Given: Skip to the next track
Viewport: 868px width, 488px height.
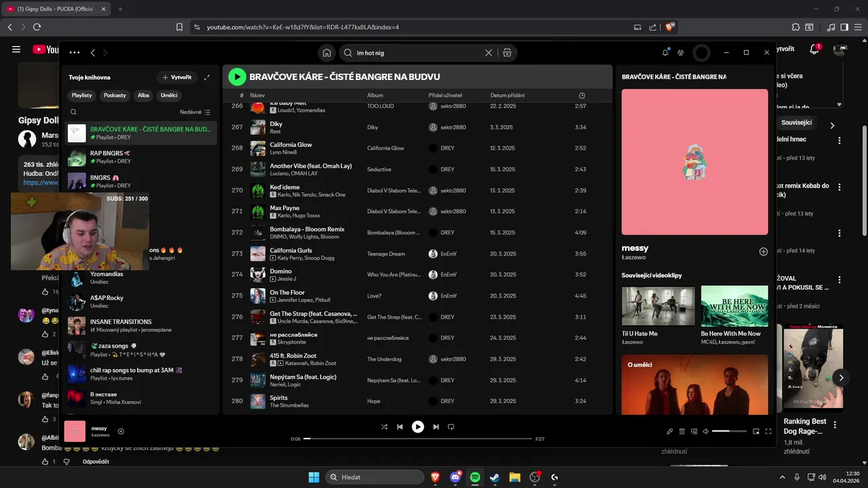Looking at the screenshot, I should (436, 427).
